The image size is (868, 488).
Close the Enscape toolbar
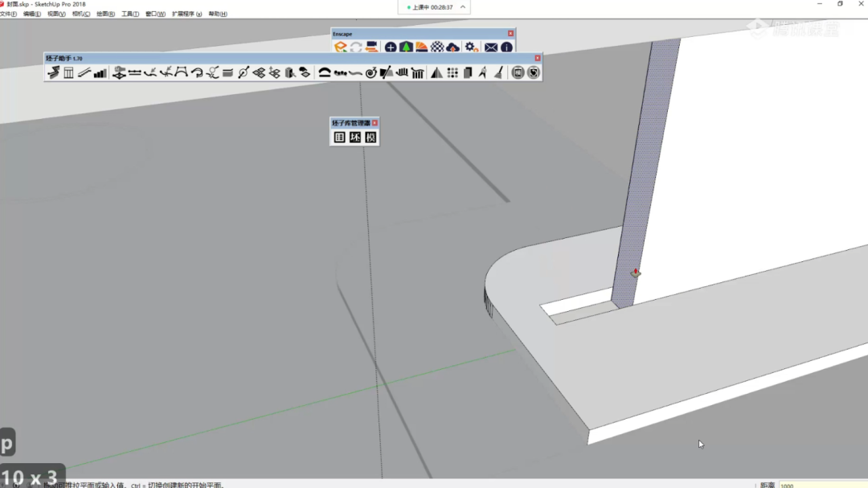point(510,34)
